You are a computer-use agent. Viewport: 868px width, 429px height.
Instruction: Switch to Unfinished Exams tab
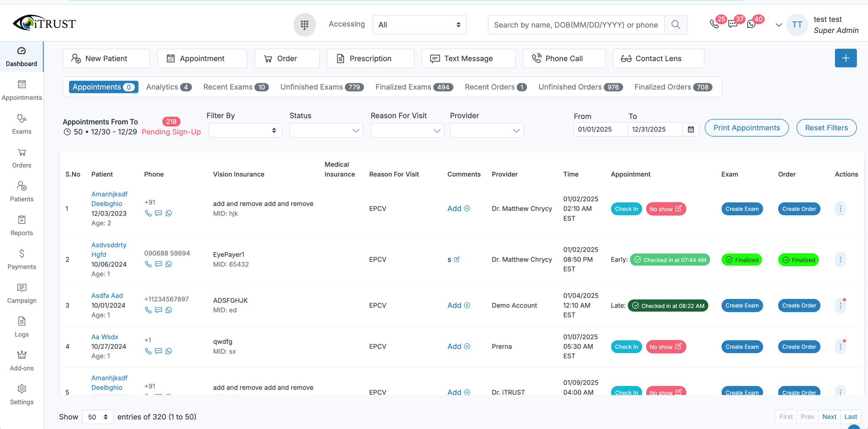322,87
